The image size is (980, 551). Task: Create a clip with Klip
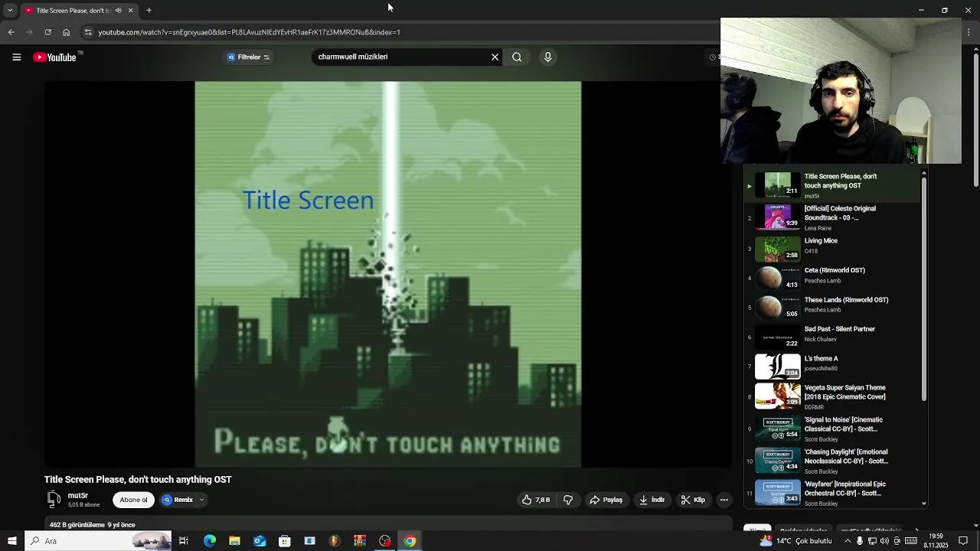[694, 500]
